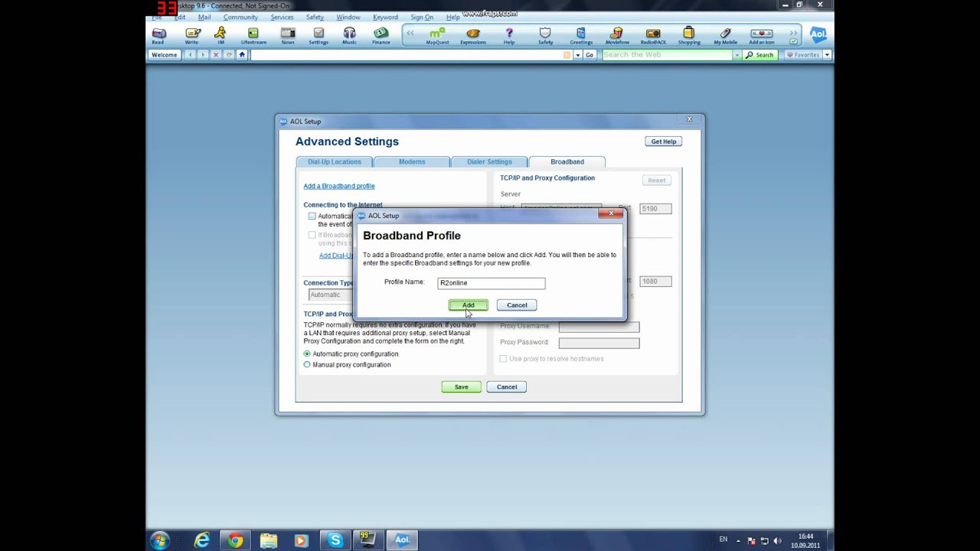Switch to the Dialer Settings tab

489,161
